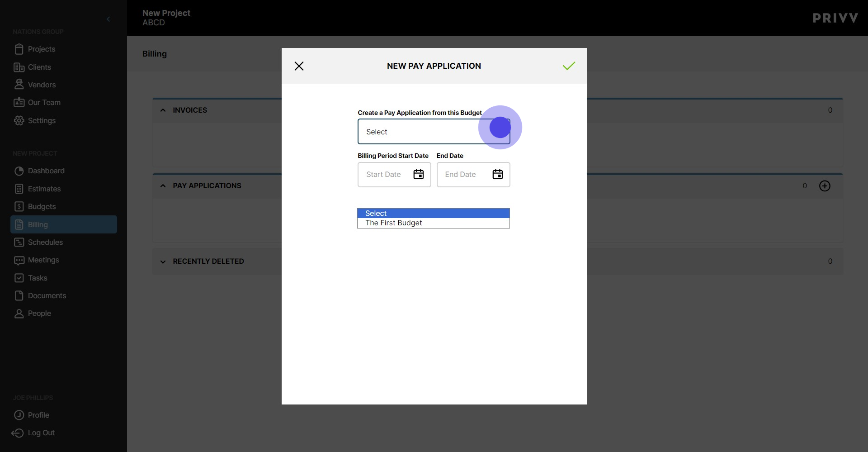Click the Profile label
This screenshot has width=868, height=452.
click(x=38, y=415)
